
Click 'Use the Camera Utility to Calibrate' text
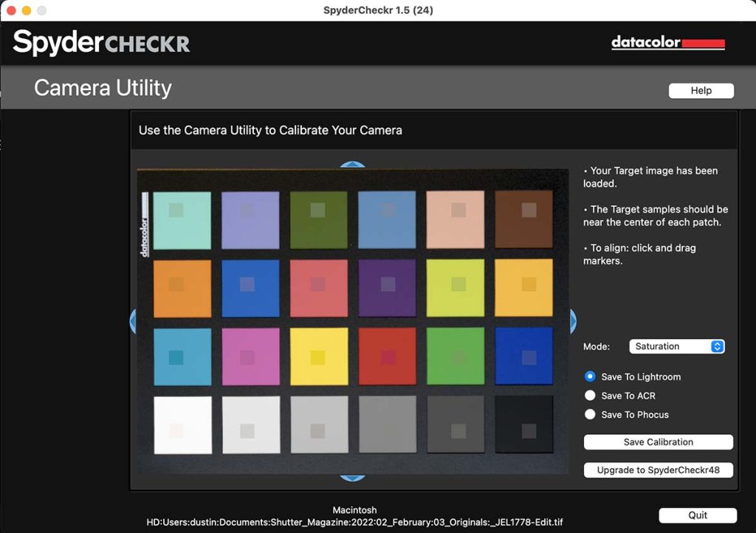coord(270,131)
